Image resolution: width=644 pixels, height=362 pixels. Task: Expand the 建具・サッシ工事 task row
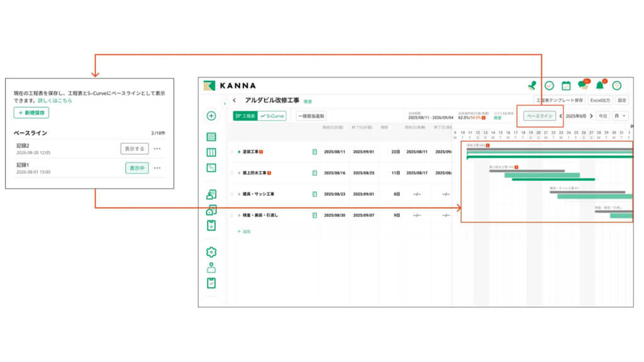point(239,194)
